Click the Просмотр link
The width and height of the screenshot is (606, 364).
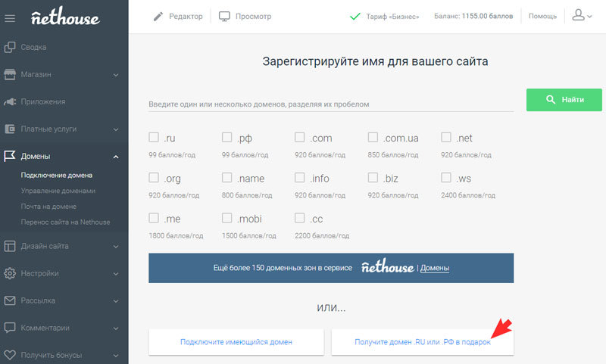click(254, 16)
